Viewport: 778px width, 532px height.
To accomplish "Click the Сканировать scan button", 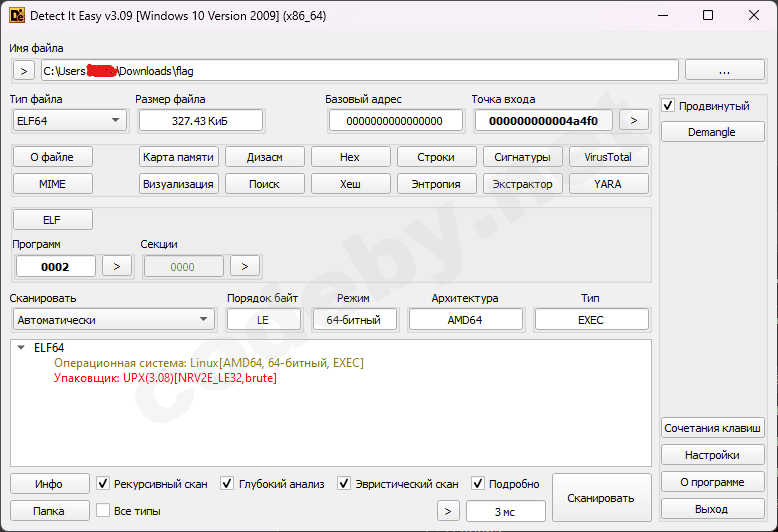I will tap(601, 497).
